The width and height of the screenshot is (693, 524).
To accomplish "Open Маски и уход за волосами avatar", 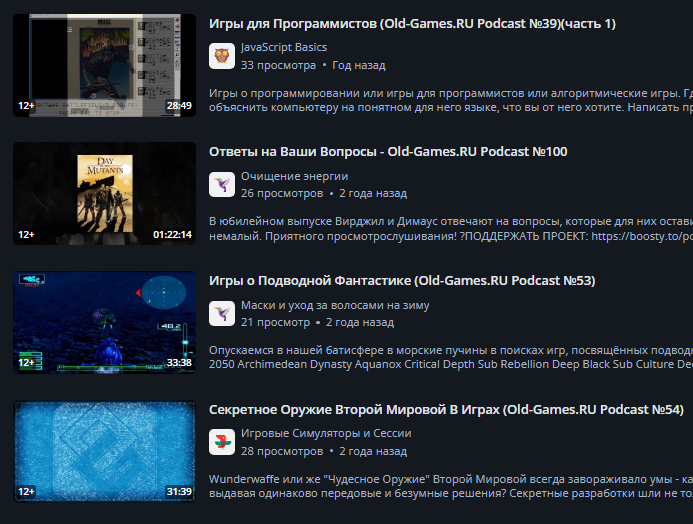I will [x=222, y=313].
